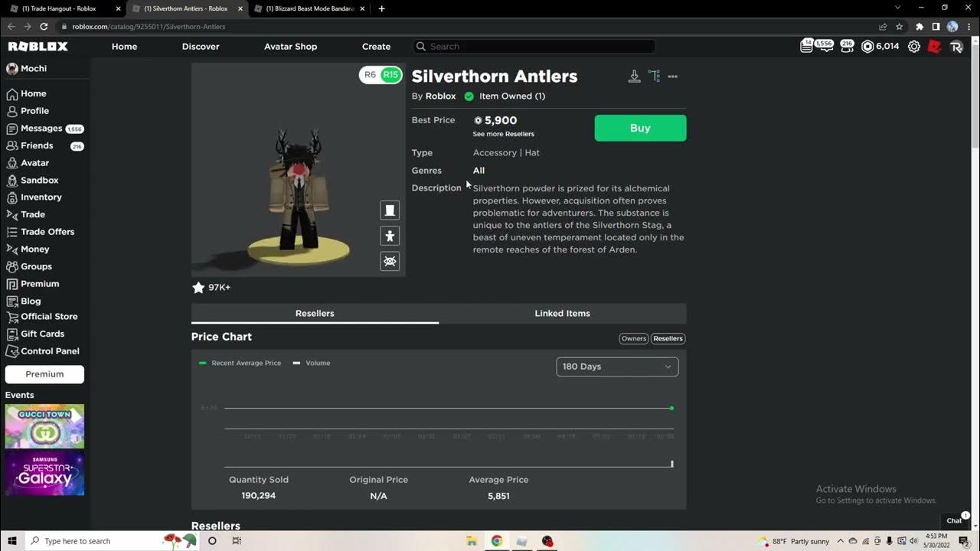The height and width of the screenshot is (551, 980).
Task: Click the crossed-out eye icon on preview
Action: [x=390, y=262]
